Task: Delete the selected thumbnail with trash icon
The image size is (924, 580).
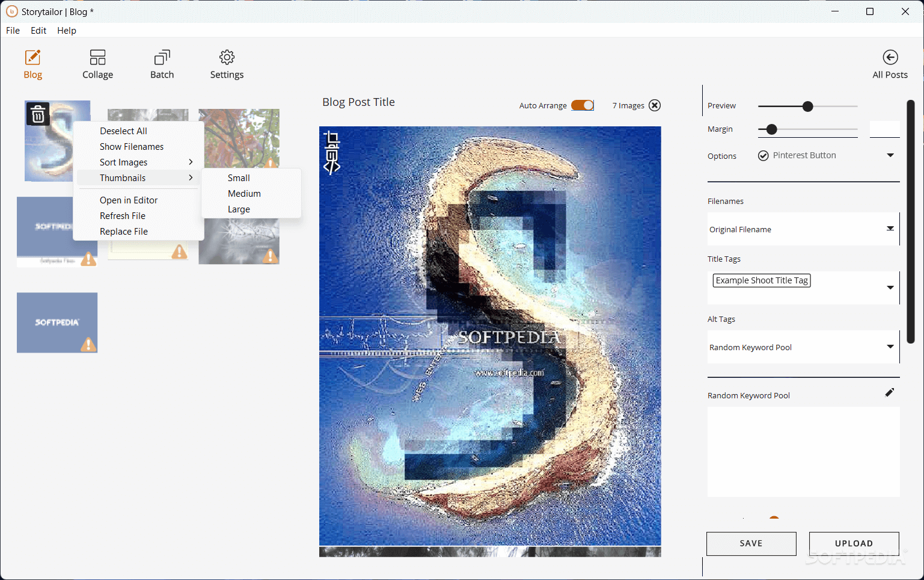Action: point(38,114)
